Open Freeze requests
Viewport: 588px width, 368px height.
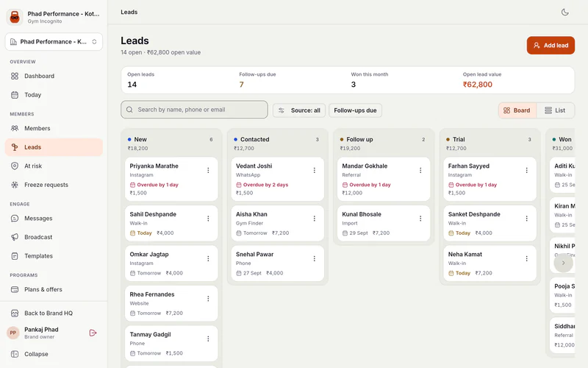pyautogui.click(x=54, y=185)
